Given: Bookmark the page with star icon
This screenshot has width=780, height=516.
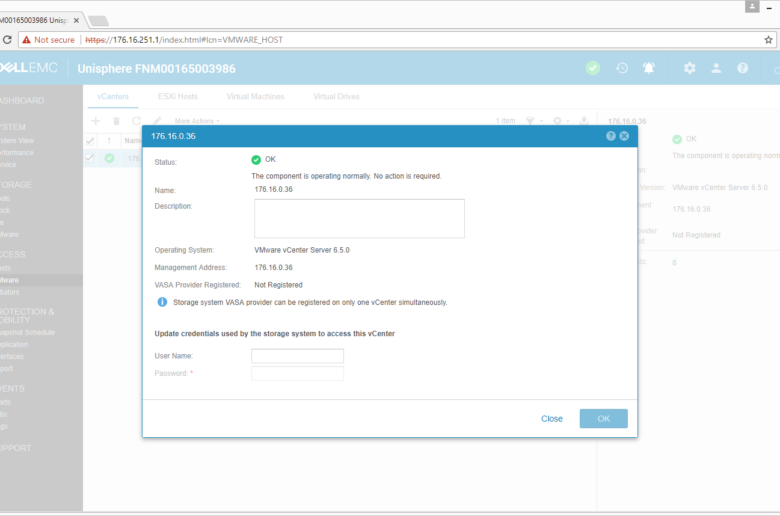Looking at the screenshot, I should 769,40.
